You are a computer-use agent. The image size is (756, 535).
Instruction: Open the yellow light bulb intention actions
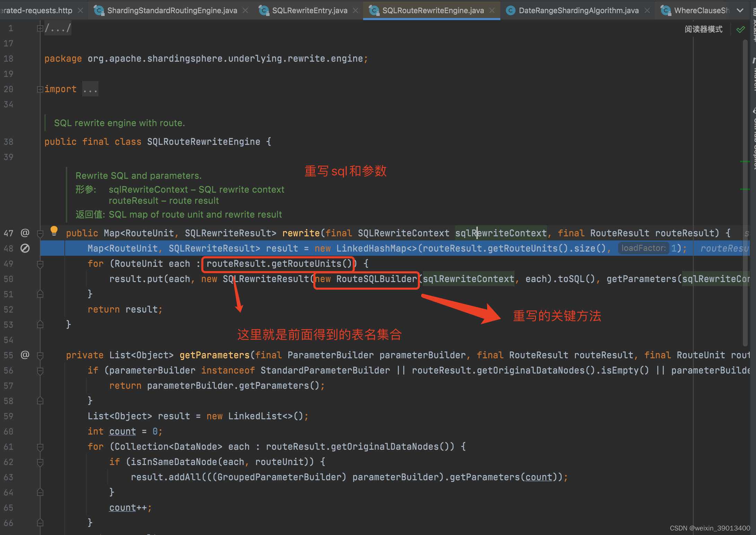[x=54, y=231]
